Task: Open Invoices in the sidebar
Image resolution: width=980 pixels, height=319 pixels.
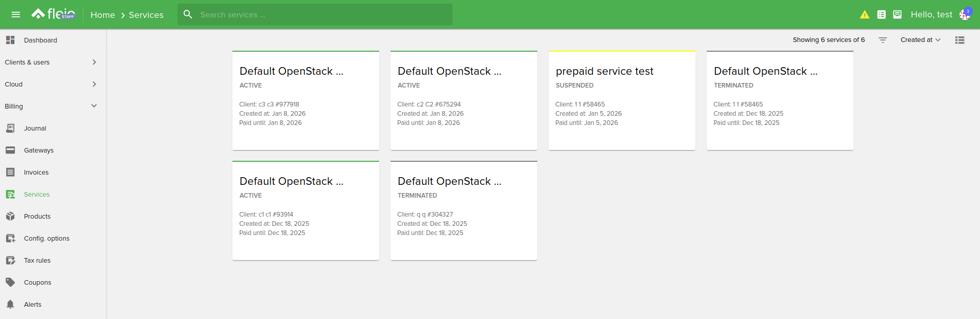Action: click(x=36, y=173)
